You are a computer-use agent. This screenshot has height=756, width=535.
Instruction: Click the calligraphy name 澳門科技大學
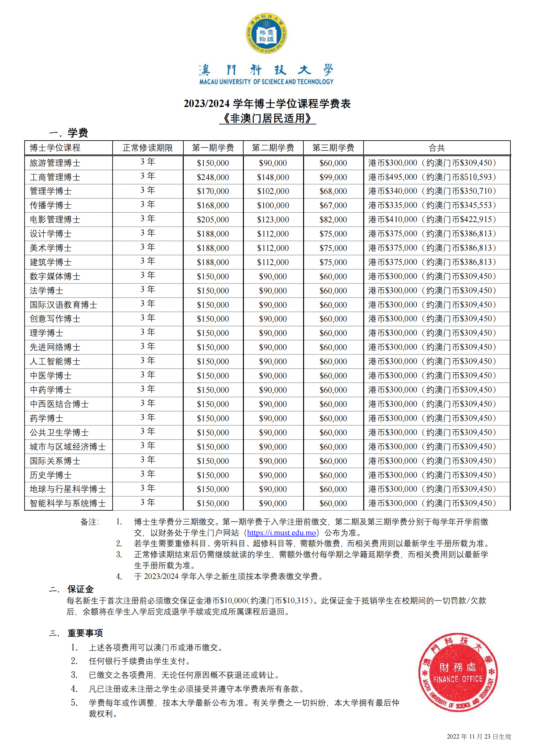pos(266,70)
